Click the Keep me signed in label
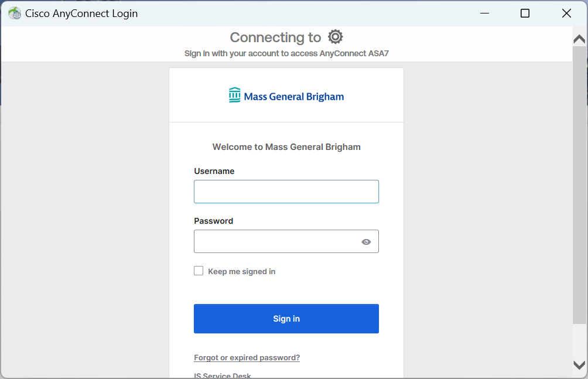The width and height of the screenshot is (588, 379). [241, 271]
